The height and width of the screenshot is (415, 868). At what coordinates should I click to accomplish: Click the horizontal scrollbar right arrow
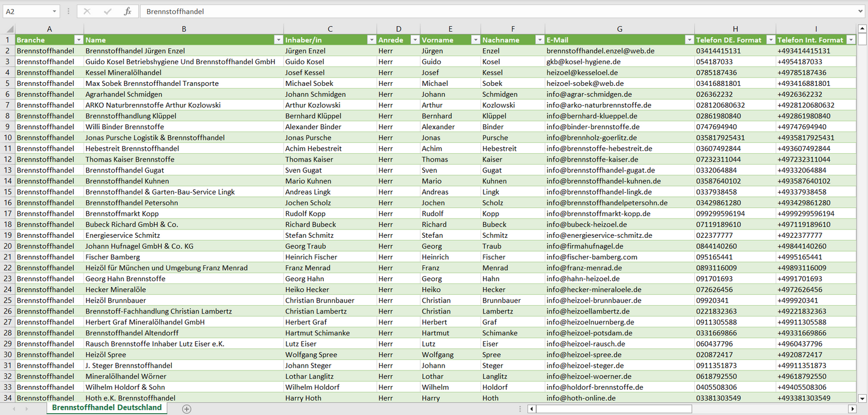[851, 408]
